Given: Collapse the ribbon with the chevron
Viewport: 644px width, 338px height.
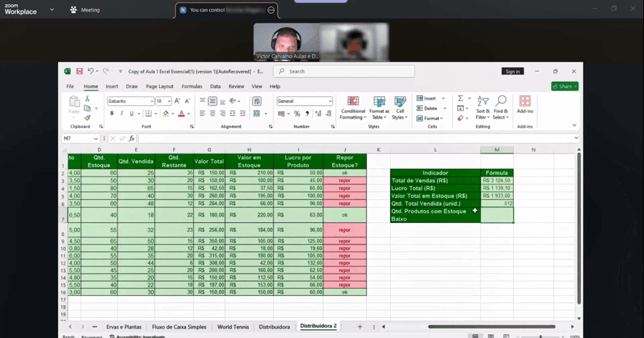Looking at the screenshot, I should 574,125.
